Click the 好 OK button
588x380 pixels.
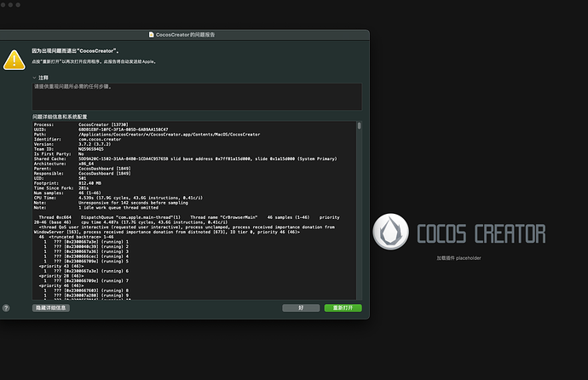click(x=301, y=308)
